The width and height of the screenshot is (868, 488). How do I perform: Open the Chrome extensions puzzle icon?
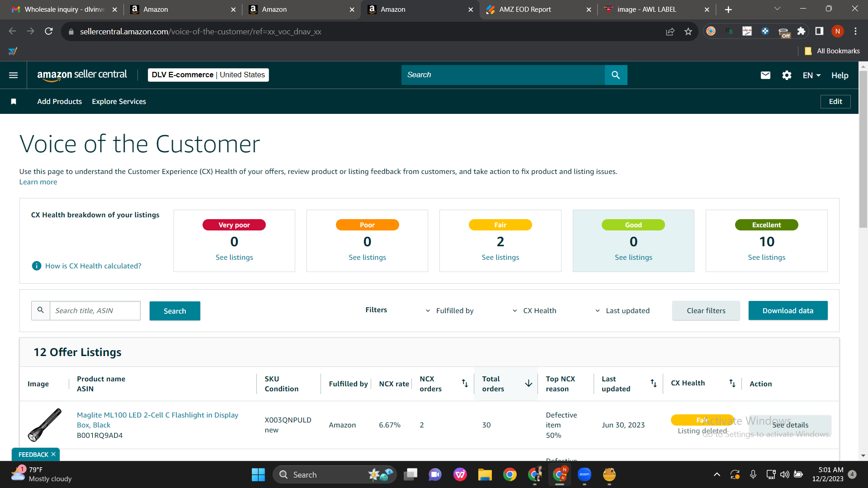click(x=801, y=31)
